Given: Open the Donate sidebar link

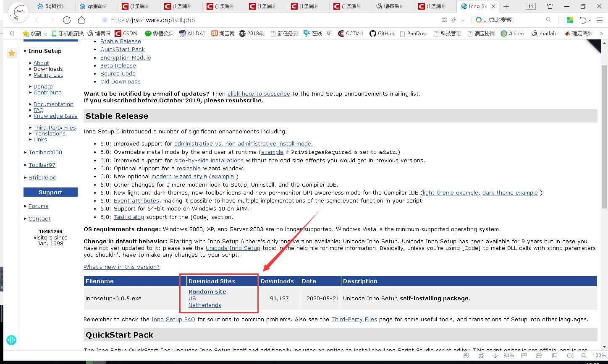Looking at the screenshot, I should pyautogui.click(x=43, y=87).
